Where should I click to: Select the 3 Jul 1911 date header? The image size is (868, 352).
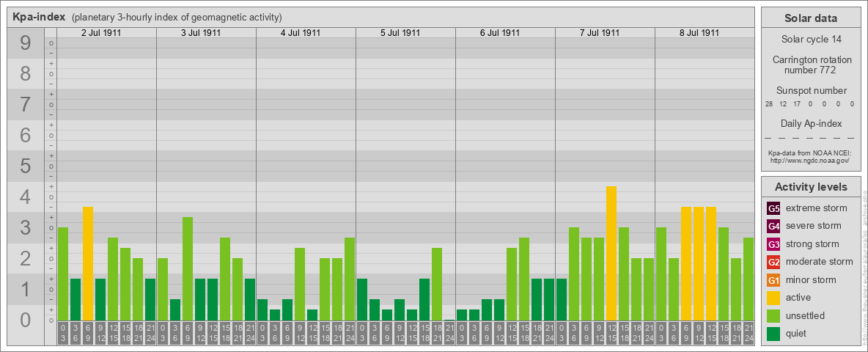click(x=200, y=33)
